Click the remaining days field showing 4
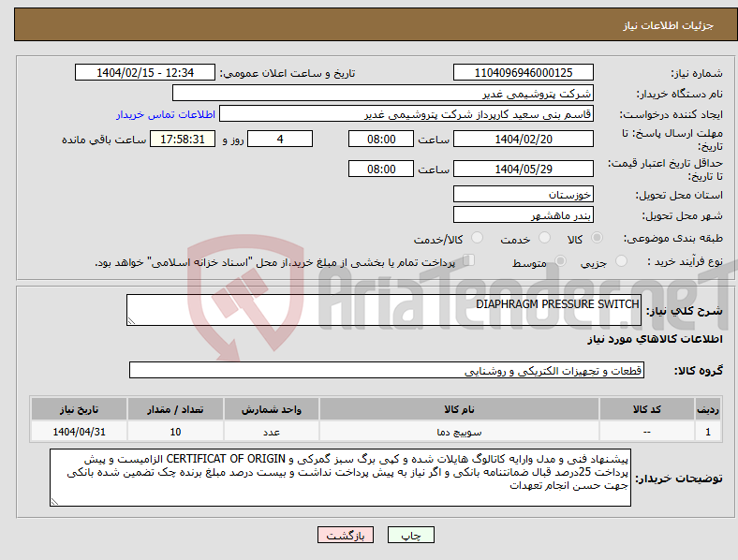The image size is (738, 560). [280, 139]
